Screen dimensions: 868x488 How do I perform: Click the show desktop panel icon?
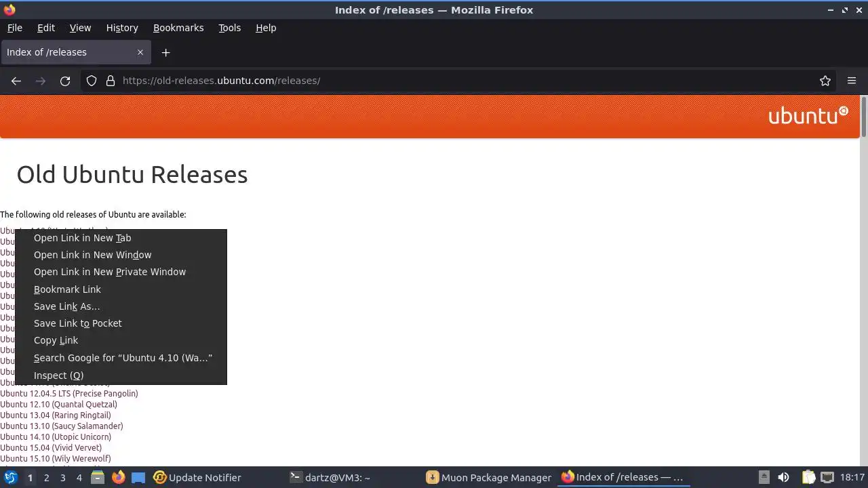tap(138, 477)
